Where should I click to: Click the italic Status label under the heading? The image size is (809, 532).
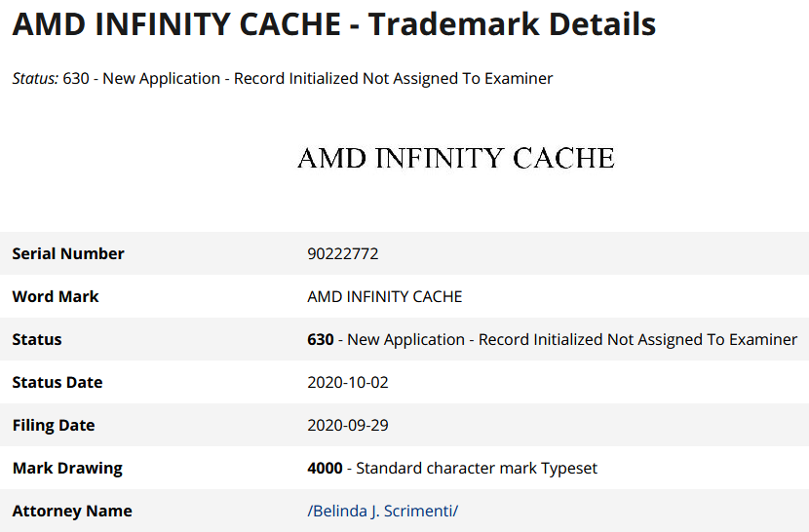(35, 78)
